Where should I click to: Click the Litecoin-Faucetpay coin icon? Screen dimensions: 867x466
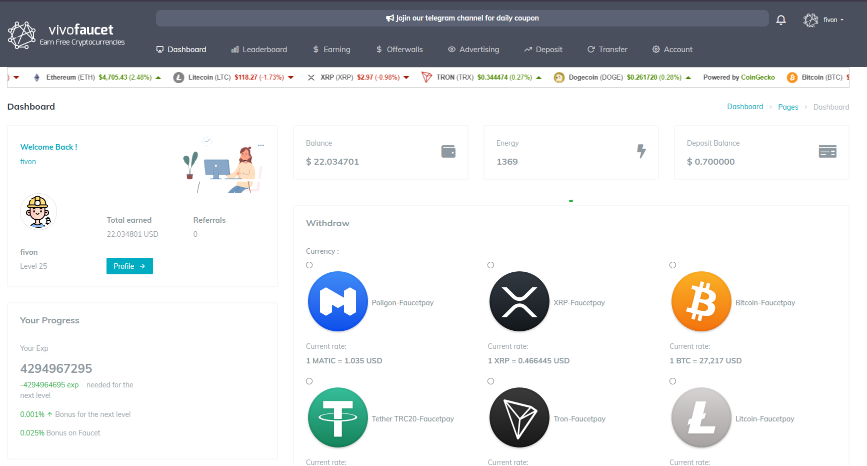tap(702, 417)
